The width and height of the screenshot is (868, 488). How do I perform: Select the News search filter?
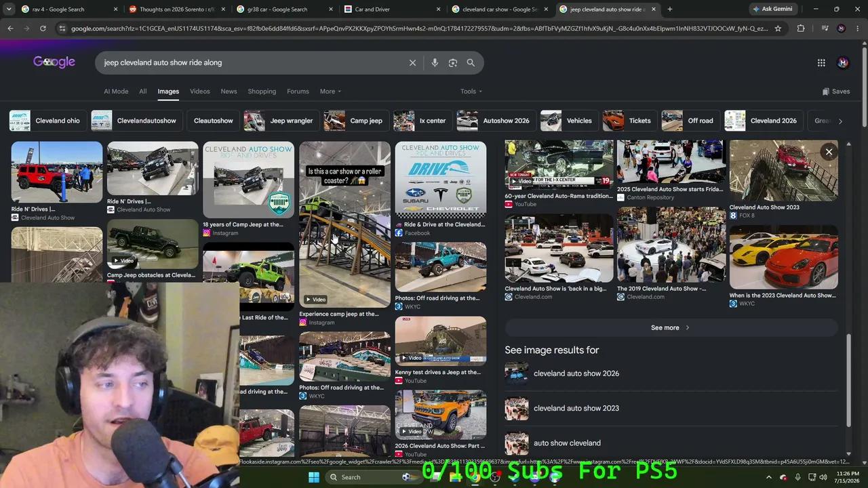229,91
